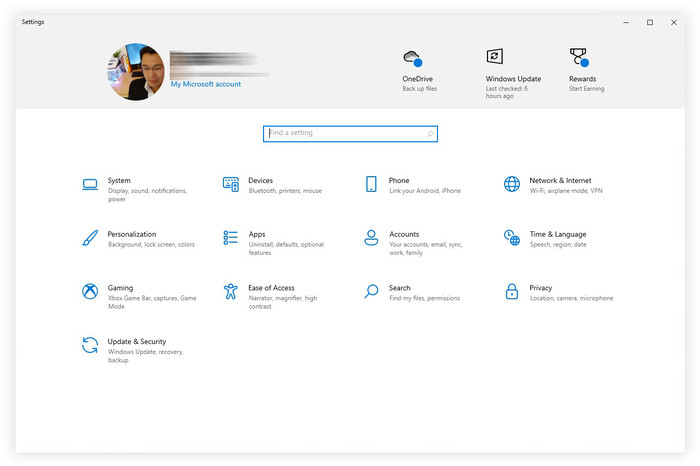Click the Accounts person icon
Screen dimensions: 700x466
[371, 238]
